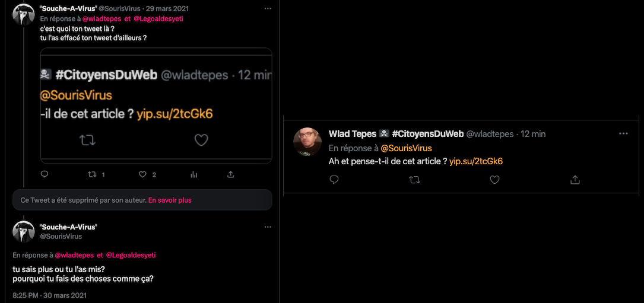Click the @SourisVirus mention in right tweet

[406, 148]
